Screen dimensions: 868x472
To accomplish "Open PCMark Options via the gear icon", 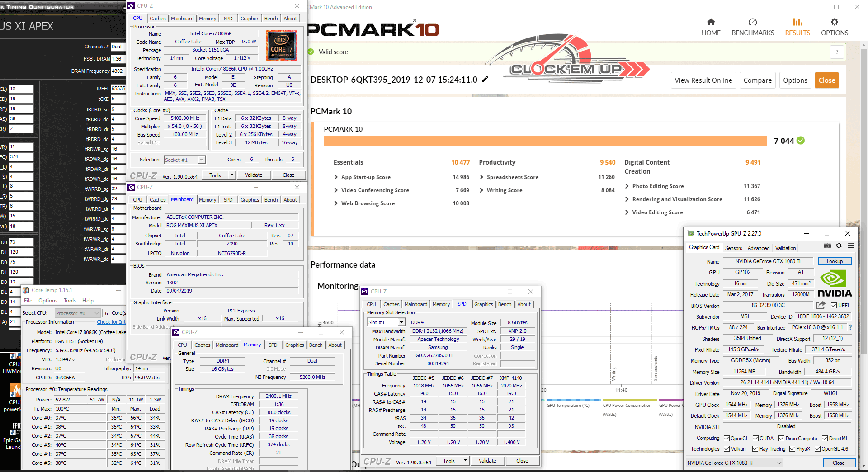I will [834, 22].
